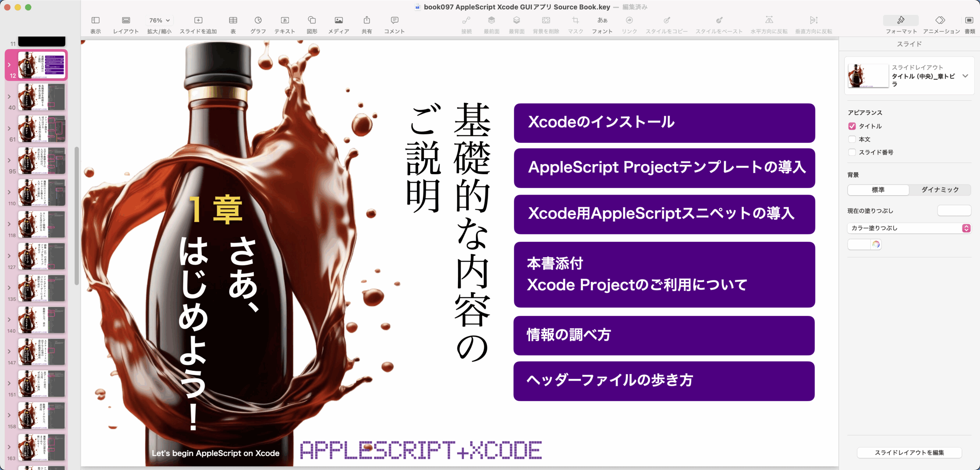Select the 1章 chapter heading text
Viewport: 980px width, 470px height.
pos(216,209)
